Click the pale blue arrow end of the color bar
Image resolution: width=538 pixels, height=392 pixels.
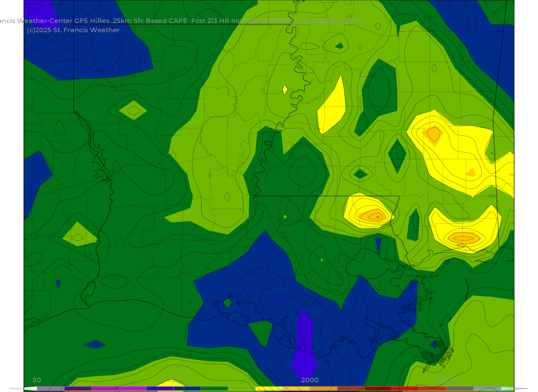514,389
